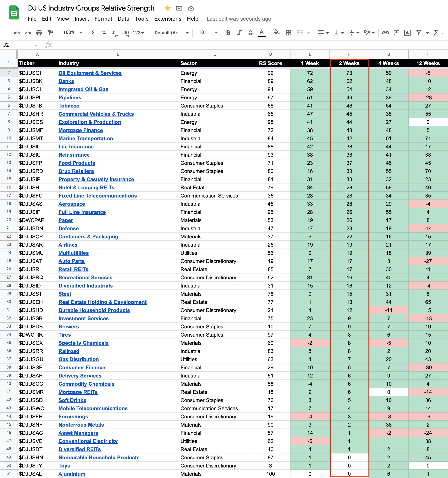Click the print icon
Viewport: 448px width, 478px height.
pos(39,33)
